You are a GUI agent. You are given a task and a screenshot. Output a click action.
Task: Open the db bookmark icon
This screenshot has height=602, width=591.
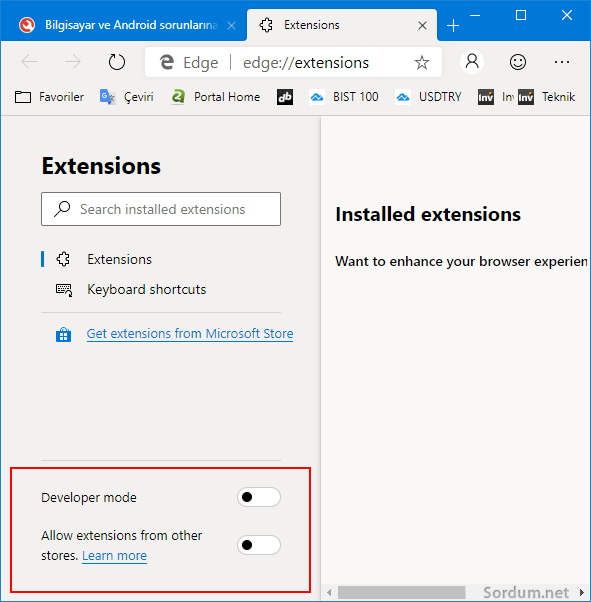click(285, 97)
